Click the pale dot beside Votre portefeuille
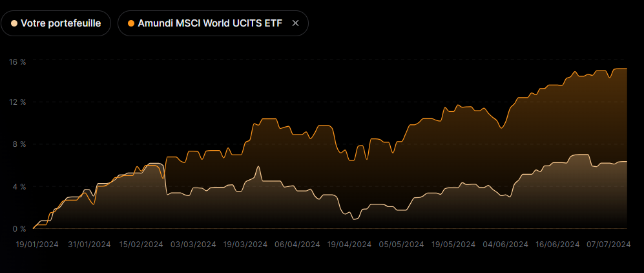This screenshot has width=644, height=273. [14, 23]
